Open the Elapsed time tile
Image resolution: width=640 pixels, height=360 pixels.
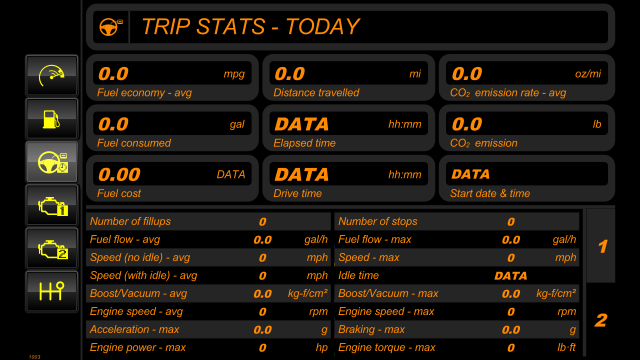pyautogui.click(x=349, y=129)
